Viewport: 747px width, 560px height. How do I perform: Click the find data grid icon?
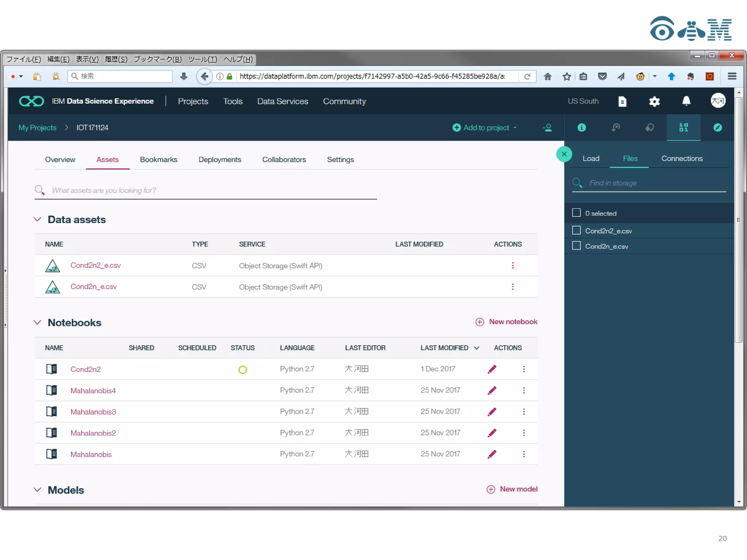coord(683,128)
